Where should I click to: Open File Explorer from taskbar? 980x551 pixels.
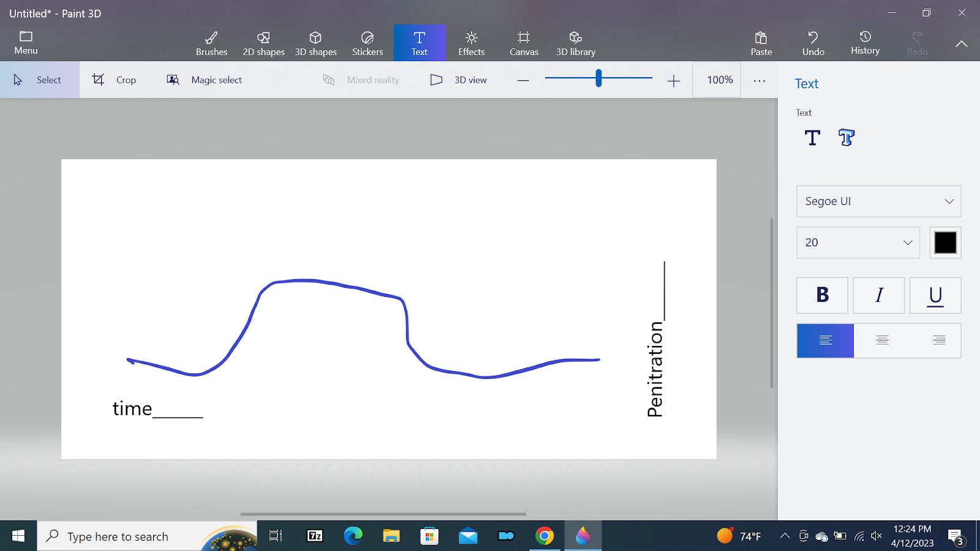point(391,536)
